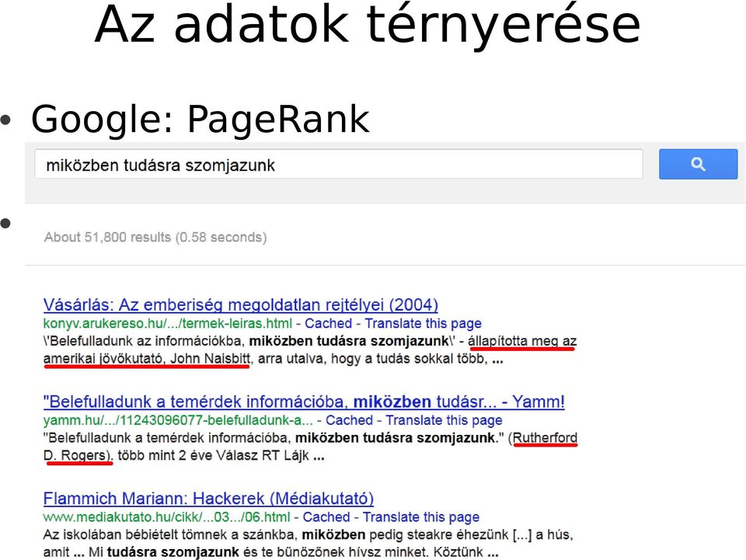Click 'Translate this page' for the yamm.hu result

click(x=444, y=420)
